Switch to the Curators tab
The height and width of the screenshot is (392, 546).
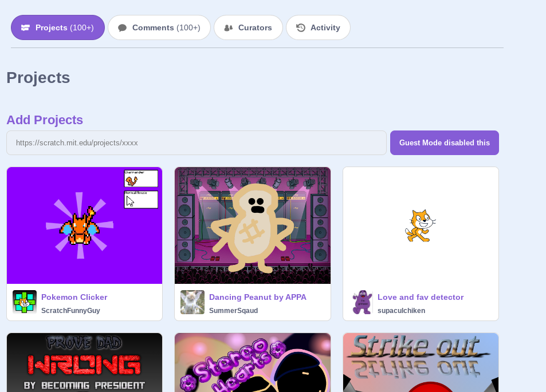[x=248, y=27]
